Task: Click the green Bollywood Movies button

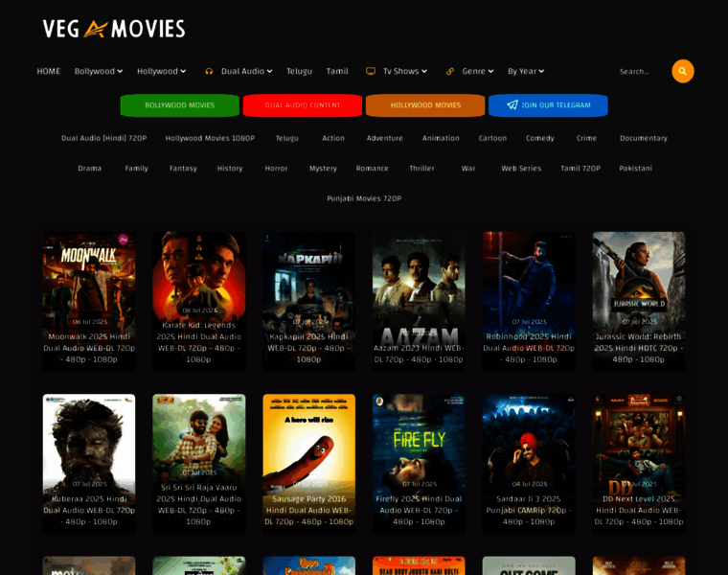Action: pos(180,105)
